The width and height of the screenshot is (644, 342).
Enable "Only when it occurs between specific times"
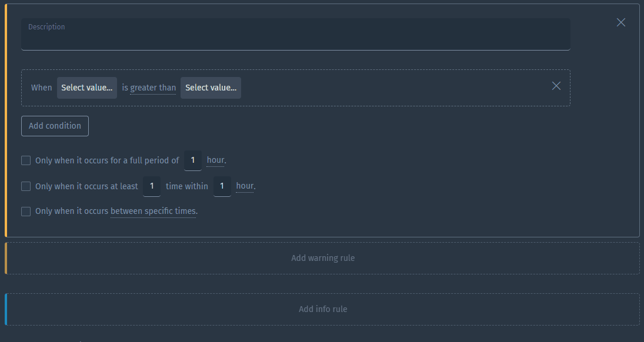(x=26, y=211)
